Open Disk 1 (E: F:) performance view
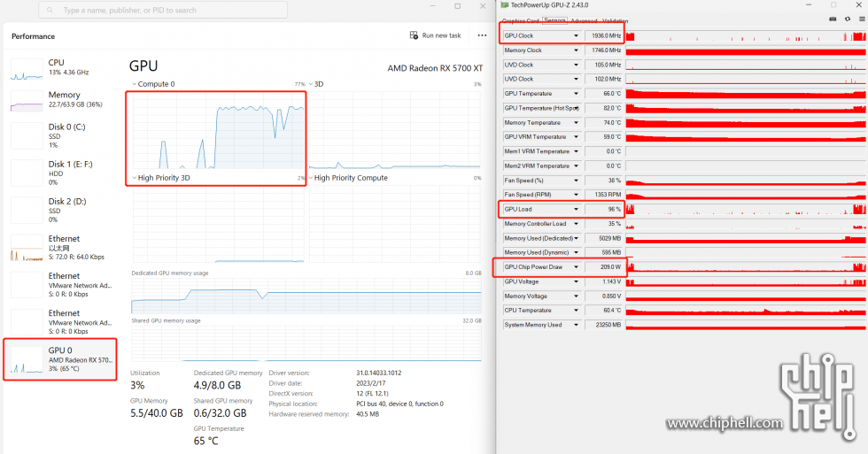This screenshot has width=868, height=454. 61,173
